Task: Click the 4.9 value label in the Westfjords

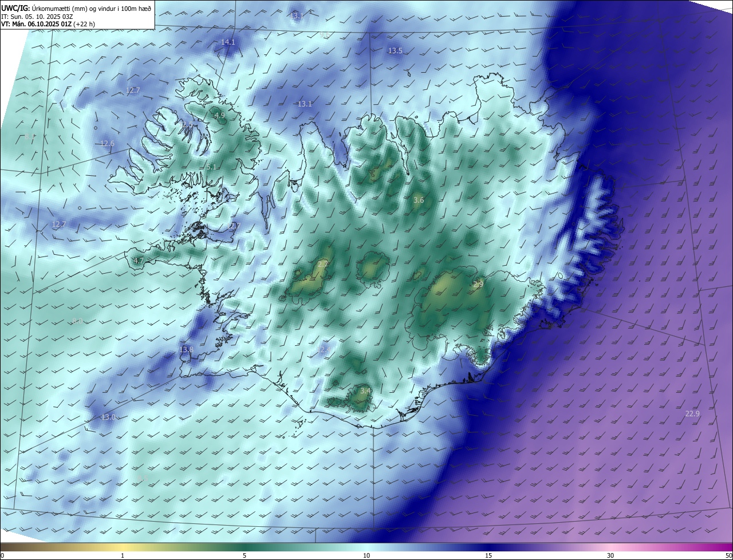Action: point(219,116)
